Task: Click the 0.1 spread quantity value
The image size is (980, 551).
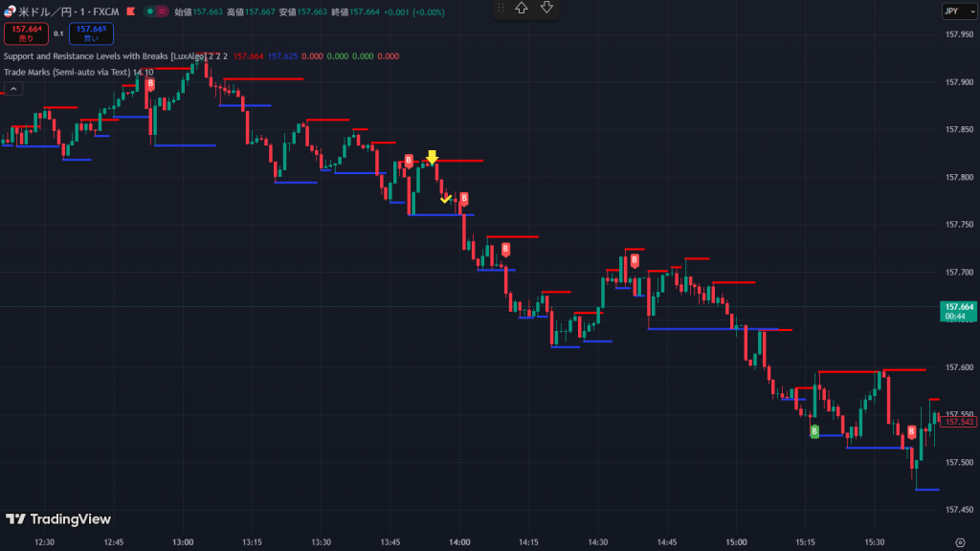Action: [58, 34]
